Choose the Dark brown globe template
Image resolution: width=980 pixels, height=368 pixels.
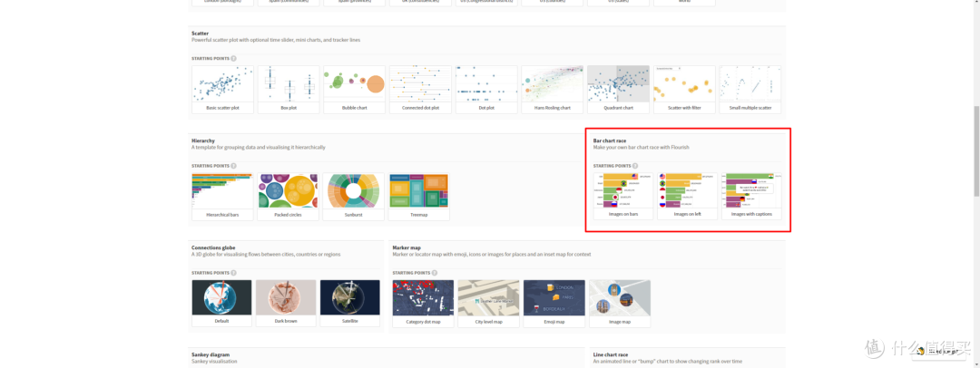point(286,303)
